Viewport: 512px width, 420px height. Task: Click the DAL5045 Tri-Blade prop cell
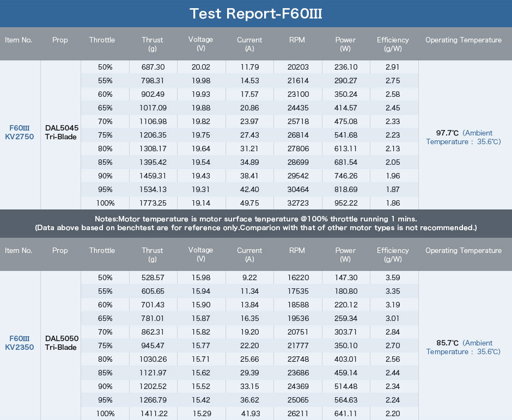62,132
